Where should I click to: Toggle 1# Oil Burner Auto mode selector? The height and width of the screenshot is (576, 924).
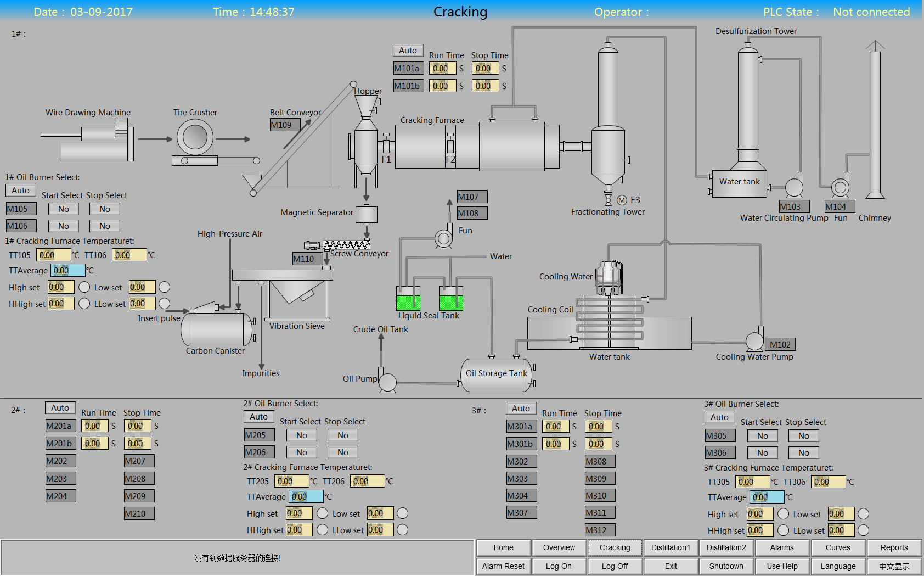pyautogui.click(x=21, y=191)
